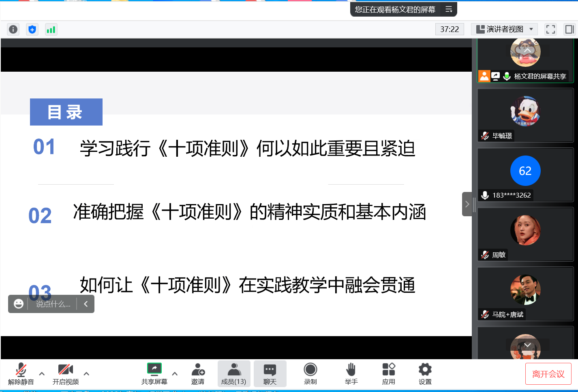Open the 演讲者视图 view dropdown
578x392 pixels.
504,29
